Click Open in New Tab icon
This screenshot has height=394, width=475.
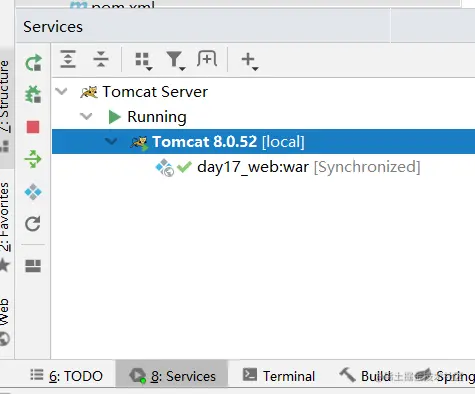pos(207,59)
